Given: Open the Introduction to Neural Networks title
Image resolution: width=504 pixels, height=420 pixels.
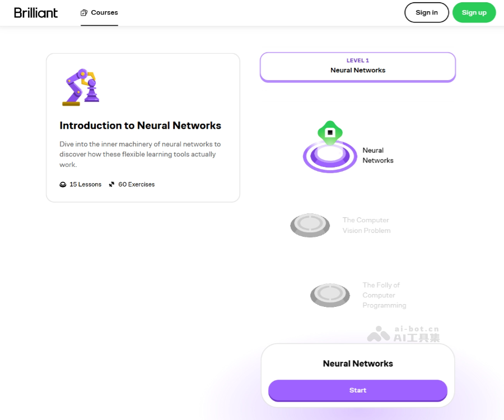Looking at the screenshot, I should tap(140, 125).
